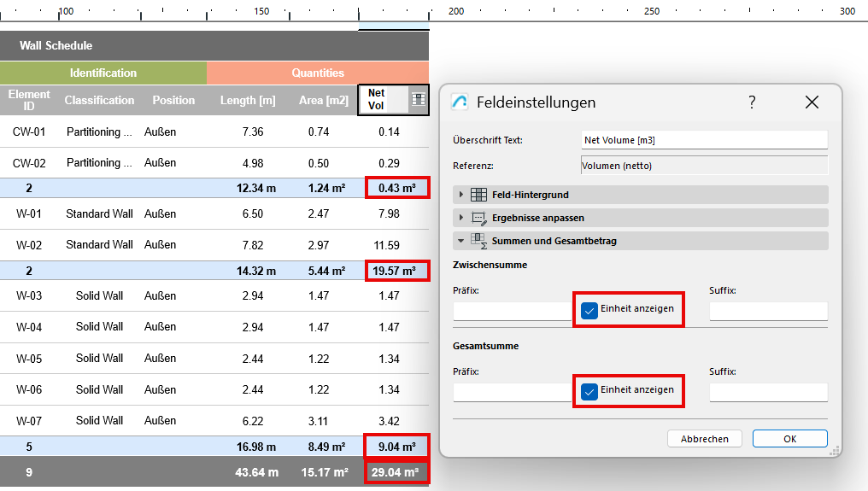Click the Ergebnisse anpassen icon
Image resolution: width=868 pixels, height=491 pixels.
coord(478,218)
